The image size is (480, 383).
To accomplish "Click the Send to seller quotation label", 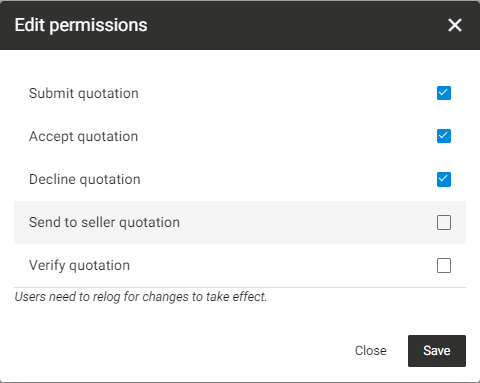I will (104, 222).
